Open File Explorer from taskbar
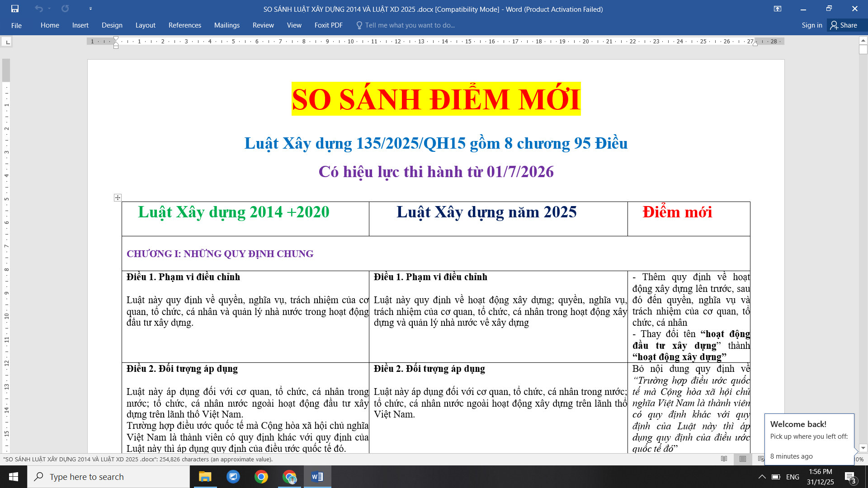Screen dimensions: 868x488 click(x=205, y=477)
